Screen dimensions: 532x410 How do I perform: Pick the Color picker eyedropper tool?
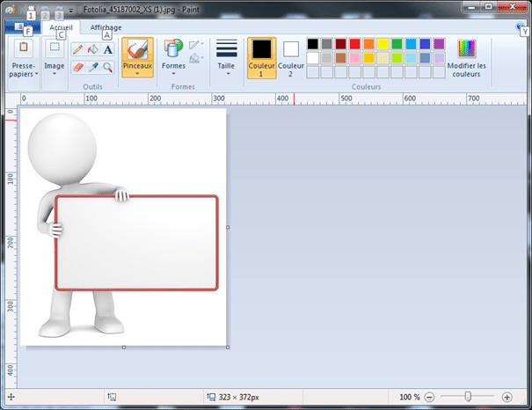[x=92, y=67]
